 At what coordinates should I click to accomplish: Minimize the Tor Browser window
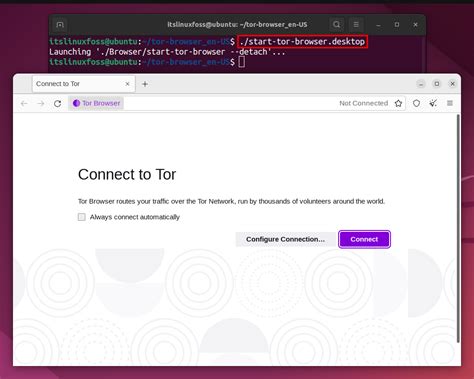(421, 84)
